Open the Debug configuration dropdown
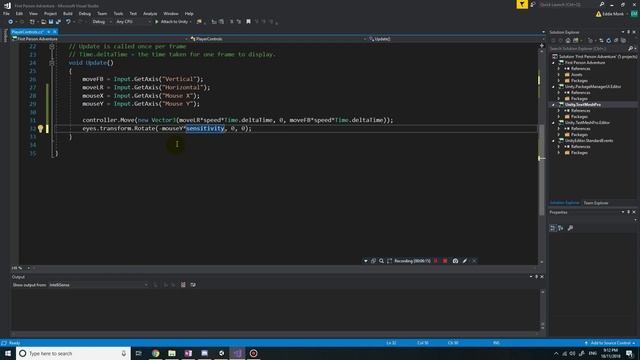640x360 pixels. [102, 22]
